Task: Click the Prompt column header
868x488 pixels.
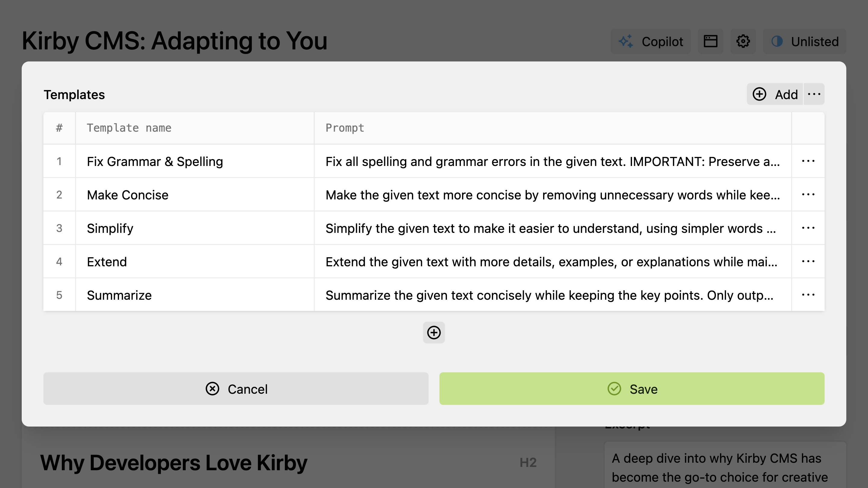Action: tap(344, 128)
